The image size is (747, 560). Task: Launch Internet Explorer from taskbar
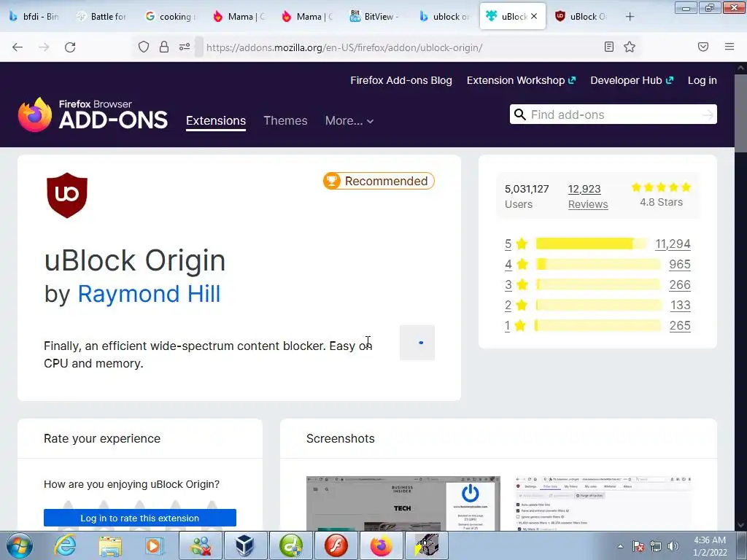pyautogui.click(x=65, y=545)
